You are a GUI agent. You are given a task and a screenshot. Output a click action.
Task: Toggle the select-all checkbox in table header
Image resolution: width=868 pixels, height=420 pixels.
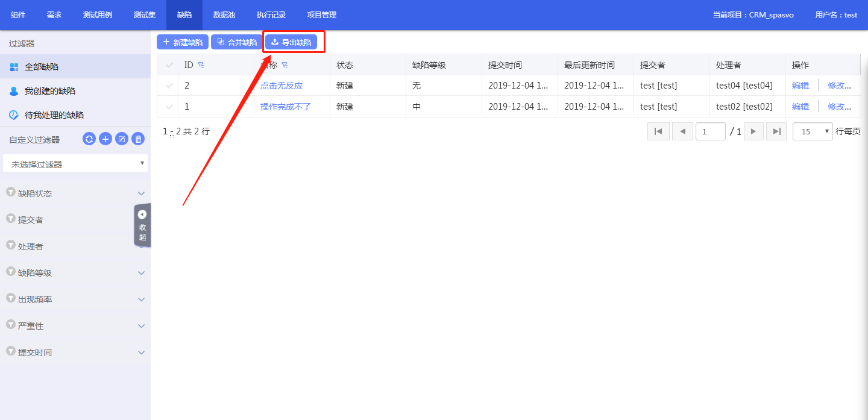169,65
